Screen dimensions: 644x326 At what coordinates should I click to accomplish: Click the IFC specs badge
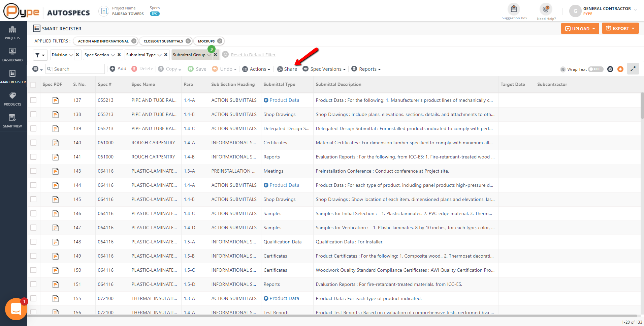155,14
